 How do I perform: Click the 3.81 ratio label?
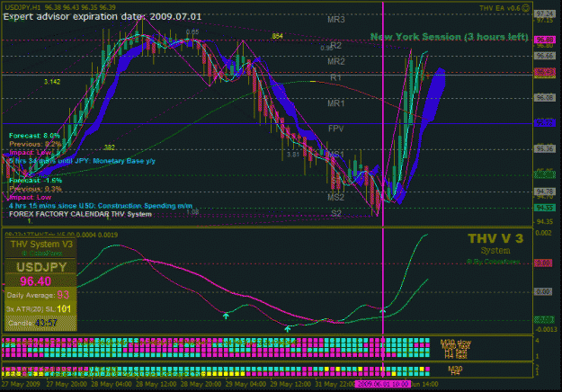coord(293,155)
